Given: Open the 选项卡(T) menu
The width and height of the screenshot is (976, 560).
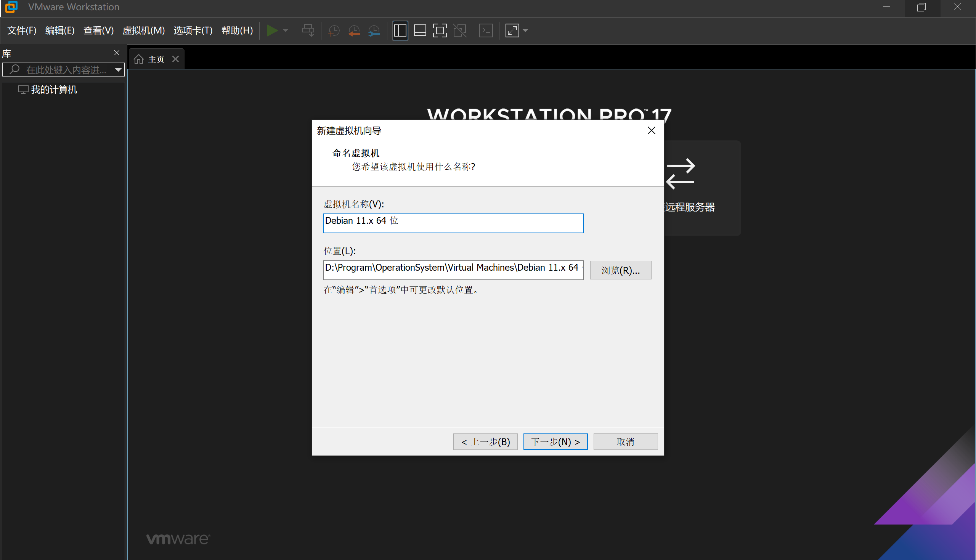Looking at the screenshot, I should 193,30.
